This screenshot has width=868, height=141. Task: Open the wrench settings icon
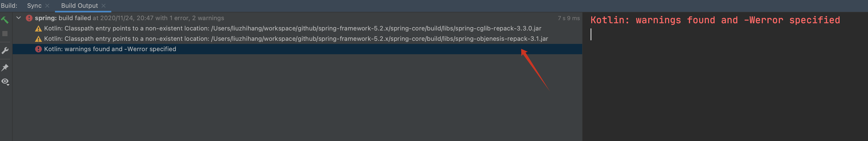[x=5, y=51]
